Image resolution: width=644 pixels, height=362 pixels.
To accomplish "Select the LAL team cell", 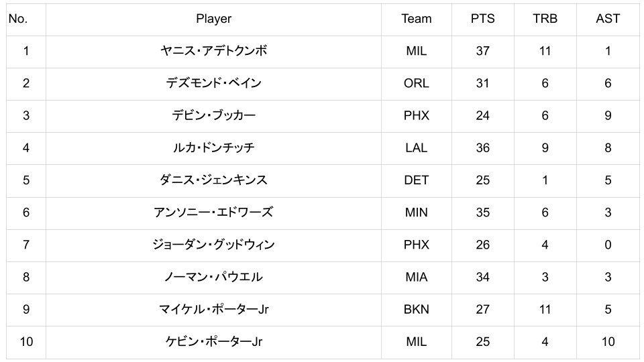I will tap(416, 147).
